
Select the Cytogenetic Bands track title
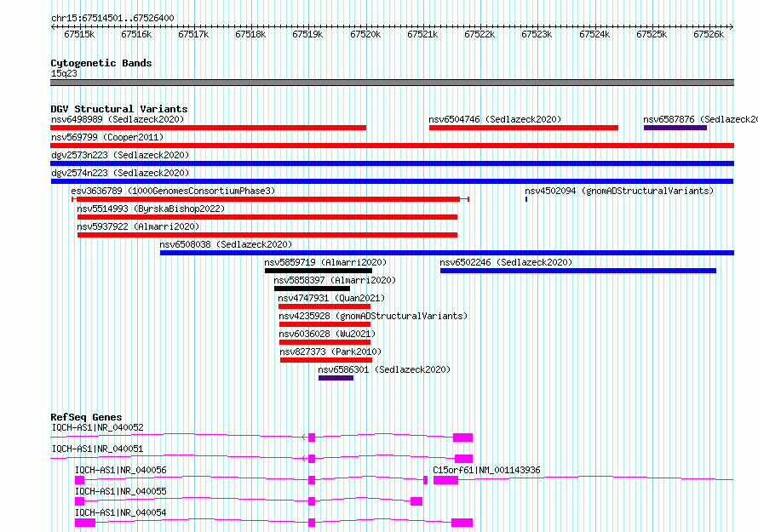(101, 63)
